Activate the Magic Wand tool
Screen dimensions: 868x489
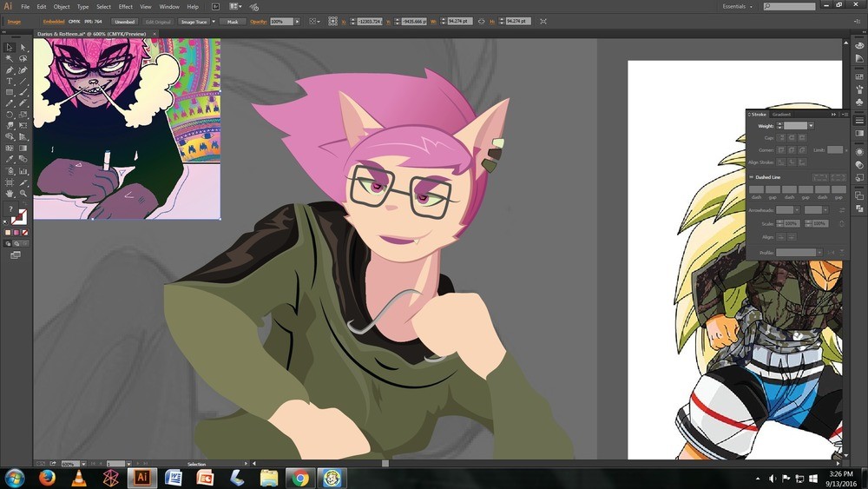click(10, 59)
